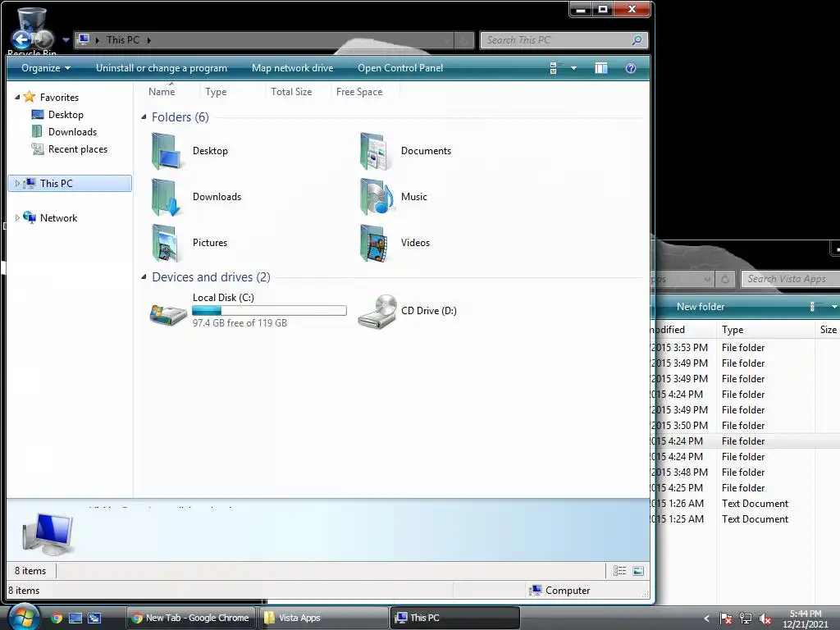Select the Music folder icon

[x=376, y=197]
